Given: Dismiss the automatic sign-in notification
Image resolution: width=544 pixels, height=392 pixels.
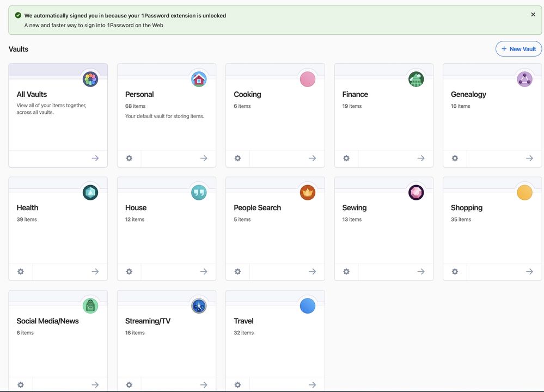Looking at the screenshot, I should click(533, 15).
